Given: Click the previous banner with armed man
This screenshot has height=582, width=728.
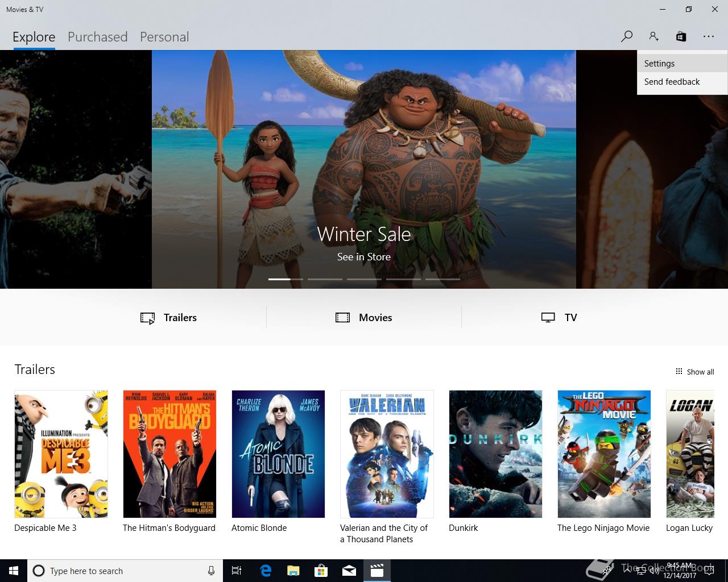Looking at the screenshot, I should point(76,169).
